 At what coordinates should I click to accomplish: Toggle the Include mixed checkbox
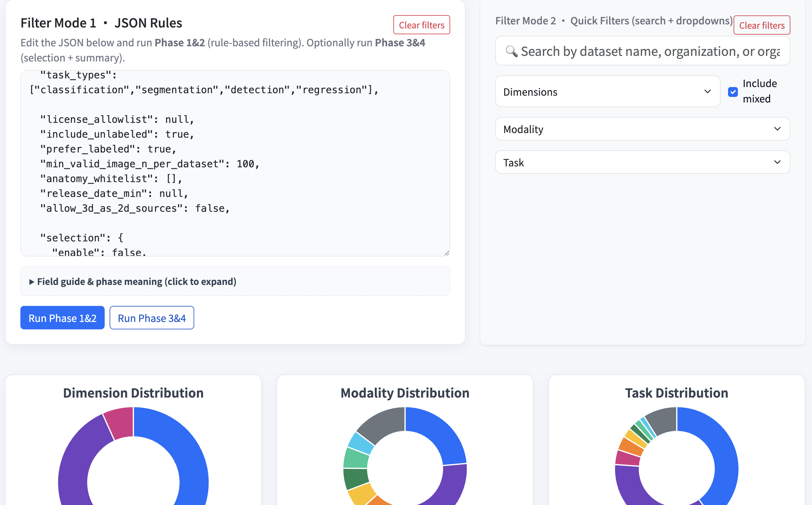pos(733,92)
